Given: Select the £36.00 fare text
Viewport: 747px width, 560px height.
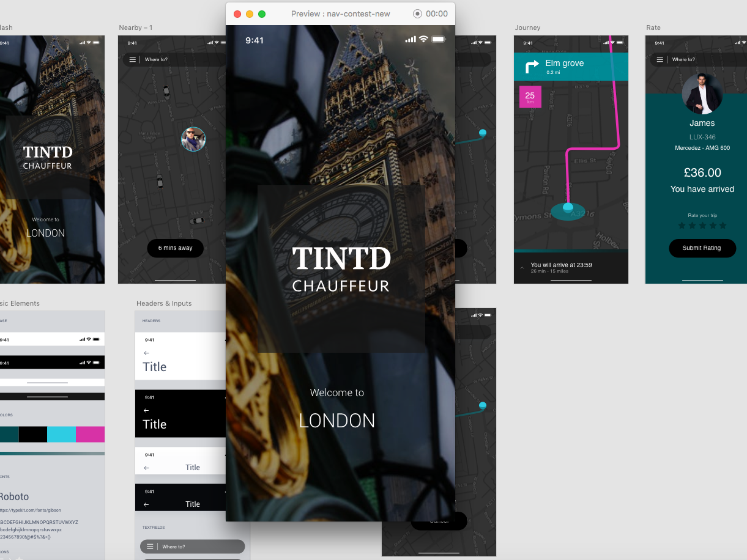Looking at the screenshot, I should (702, 173).
